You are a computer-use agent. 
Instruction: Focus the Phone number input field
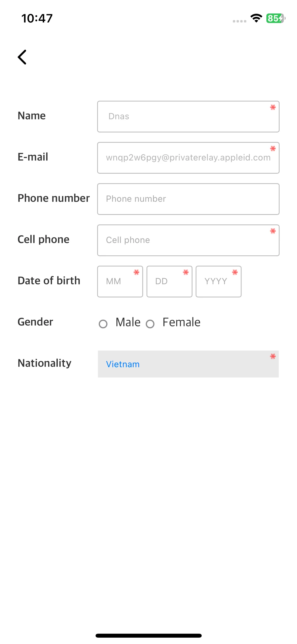188,199
